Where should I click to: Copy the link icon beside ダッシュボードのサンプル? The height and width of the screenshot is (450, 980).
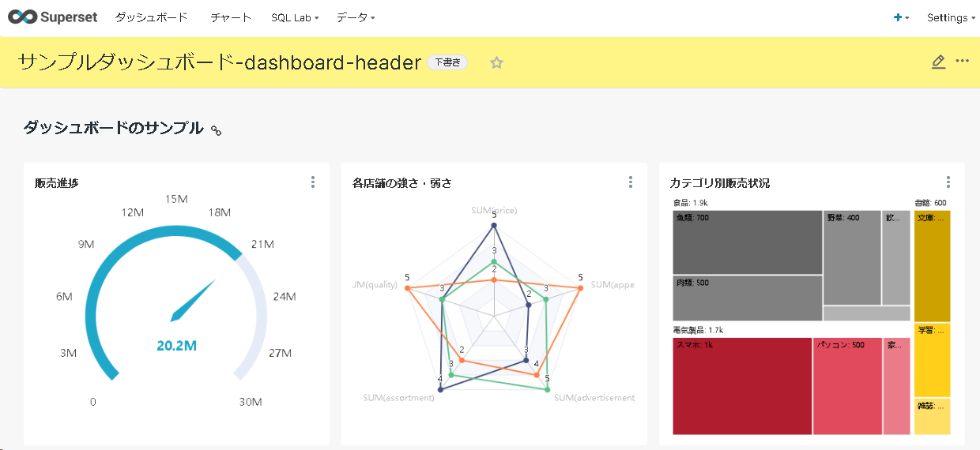click(x=216, y=130)
